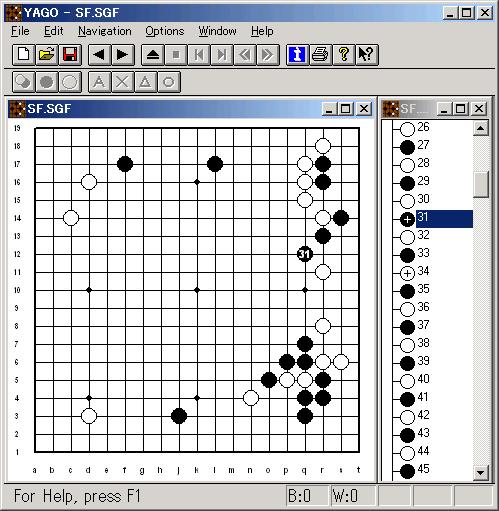The image size is (499, 511).
Task: Click the move list scrollbar thumb
Action: 481,185
